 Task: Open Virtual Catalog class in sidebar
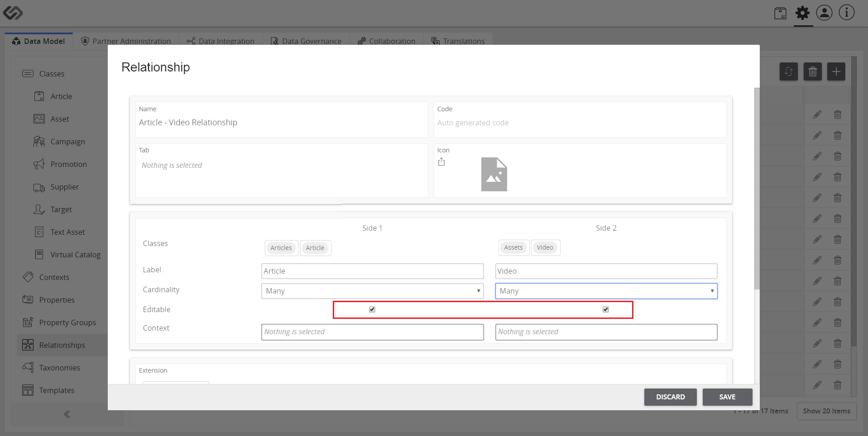[75, 255]
